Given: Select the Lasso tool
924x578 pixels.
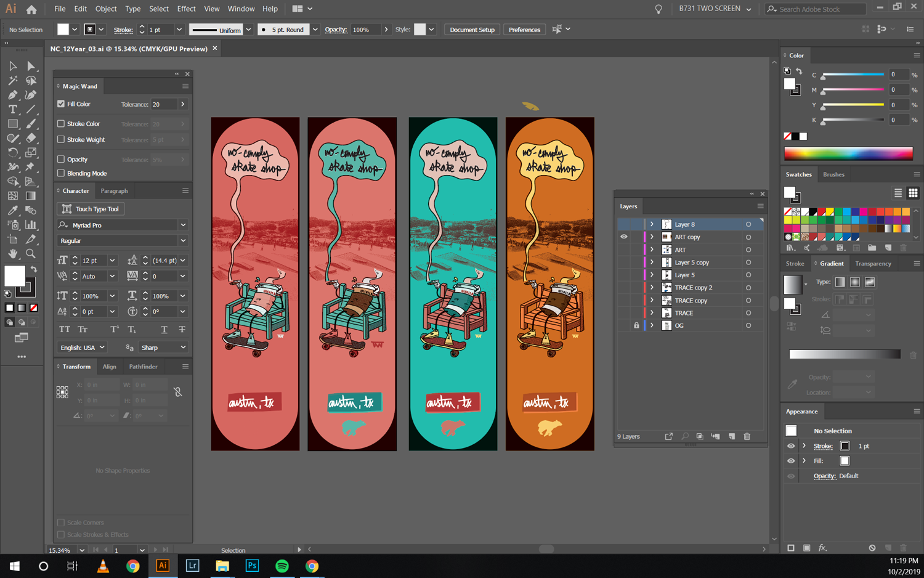Looking at the screenshot, I should click(x=31, y=81).
